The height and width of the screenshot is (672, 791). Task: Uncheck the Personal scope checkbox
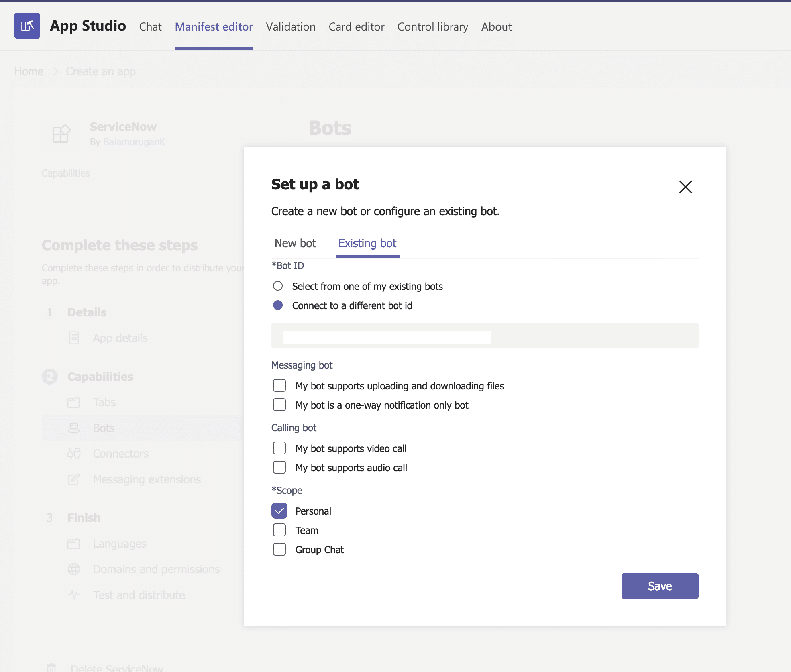(279, 511)
